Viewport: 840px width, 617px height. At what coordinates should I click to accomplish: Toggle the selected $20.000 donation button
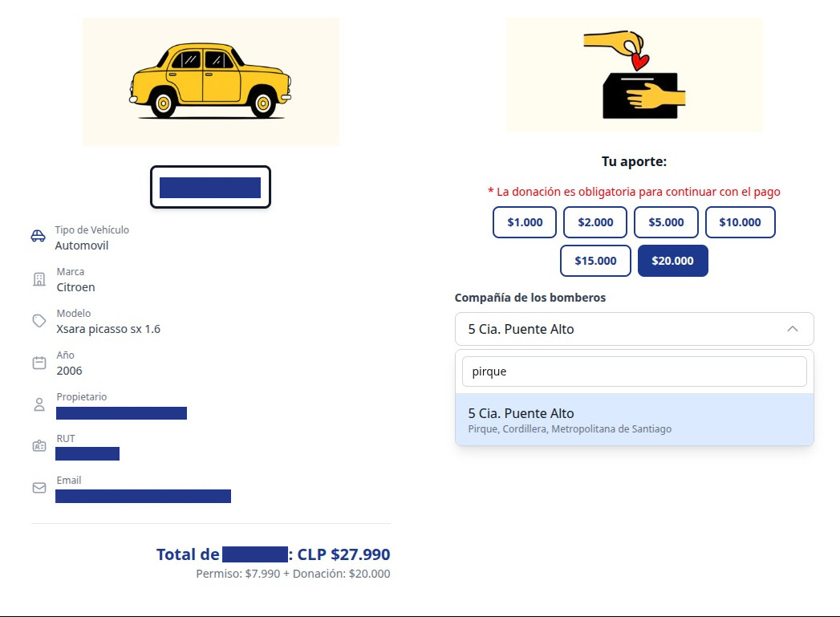click(672, 261)
